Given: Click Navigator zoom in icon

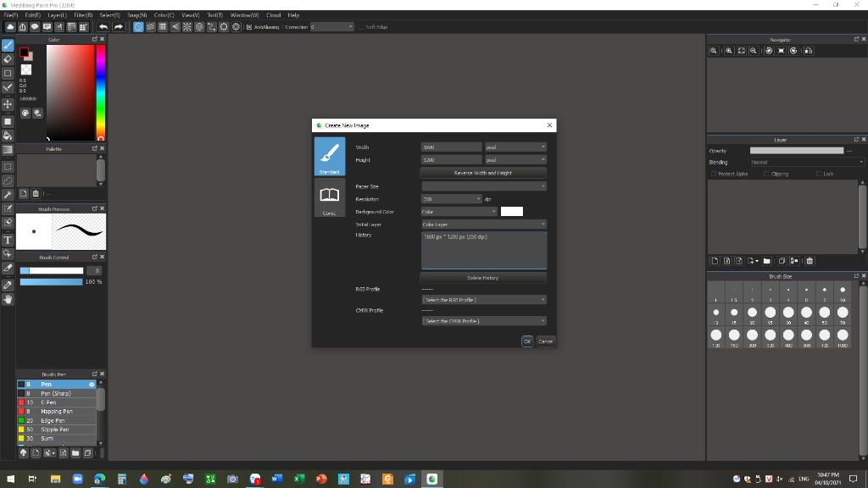Looking at the screenshot, I should [x=729, y=51].
